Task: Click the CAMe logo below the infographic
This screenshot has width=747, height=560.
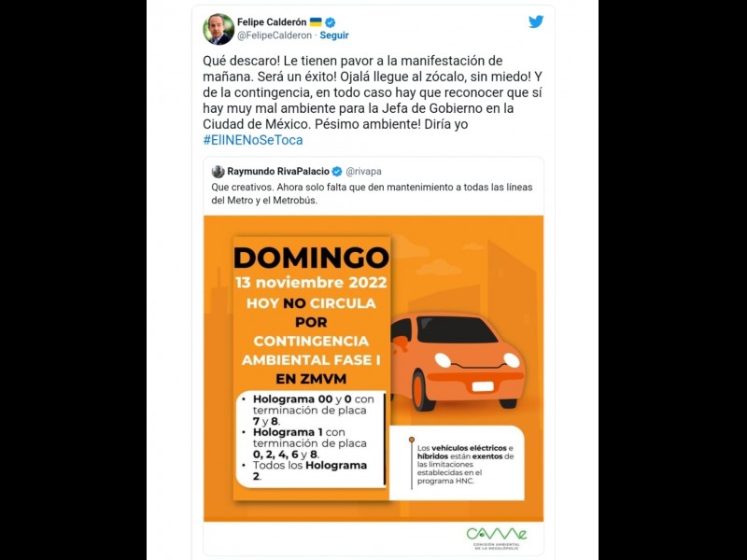Action: coord(497,539)
